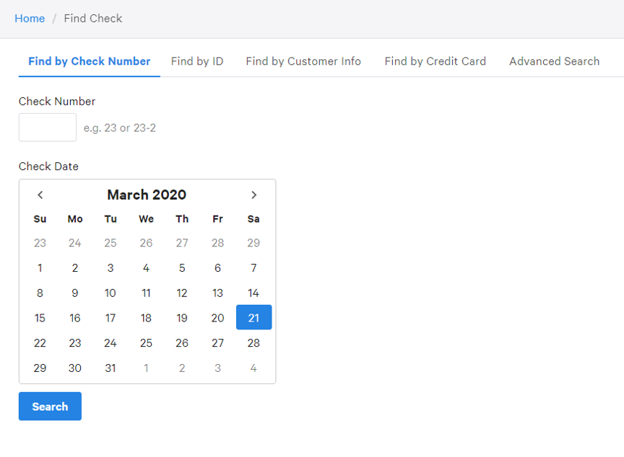Click the Home breadcrumb link
624x457 pixels.
(x=29, y=18)
